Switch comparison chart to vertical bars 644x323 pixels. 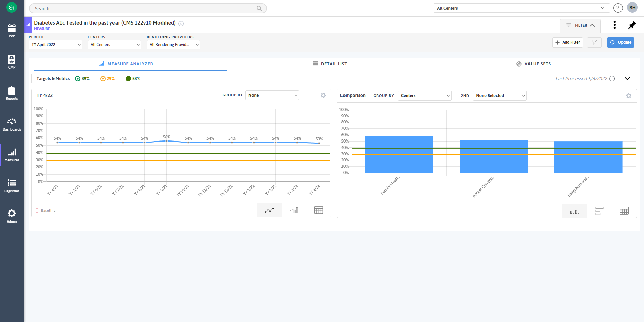[x=575, y=211]
